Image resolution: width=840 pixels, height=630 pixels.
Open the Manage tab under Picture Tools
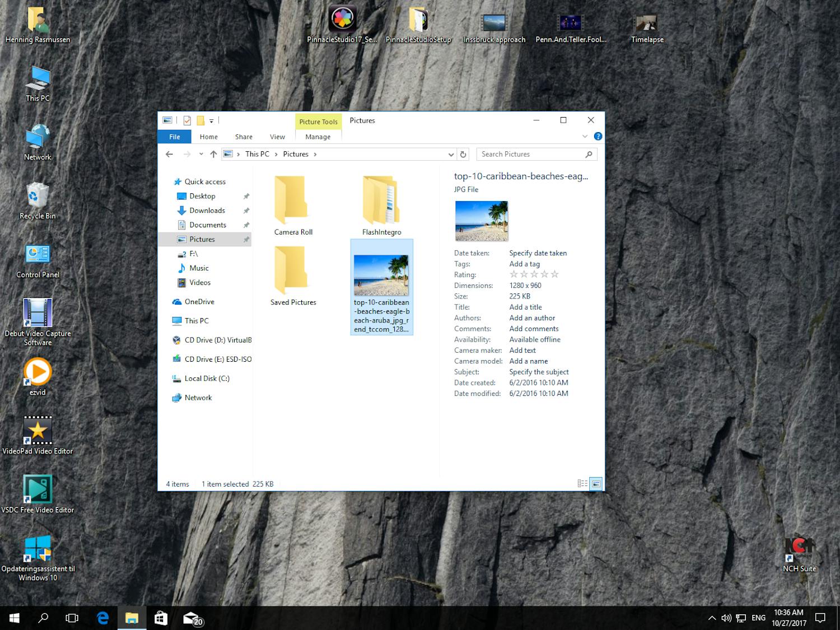click(318, 137)
